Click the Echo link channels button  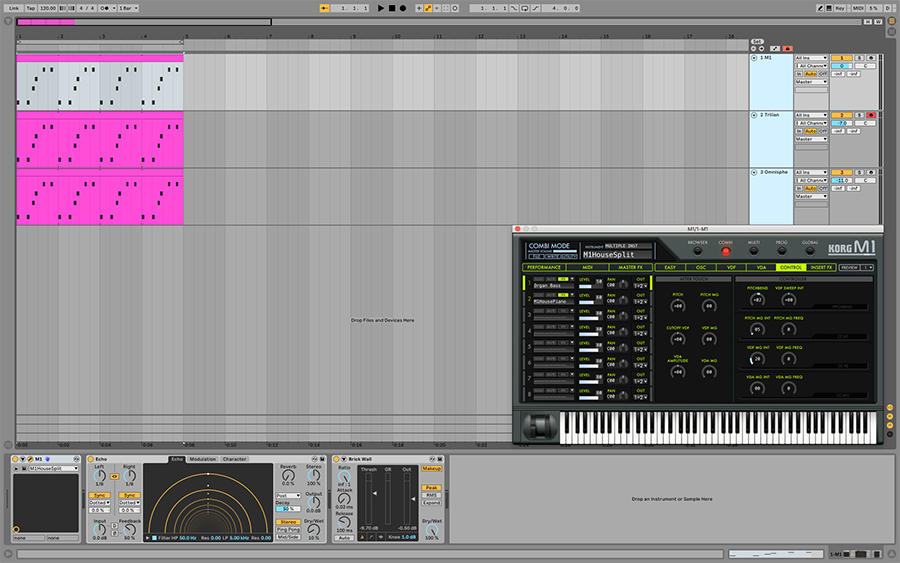pos(114,476)
